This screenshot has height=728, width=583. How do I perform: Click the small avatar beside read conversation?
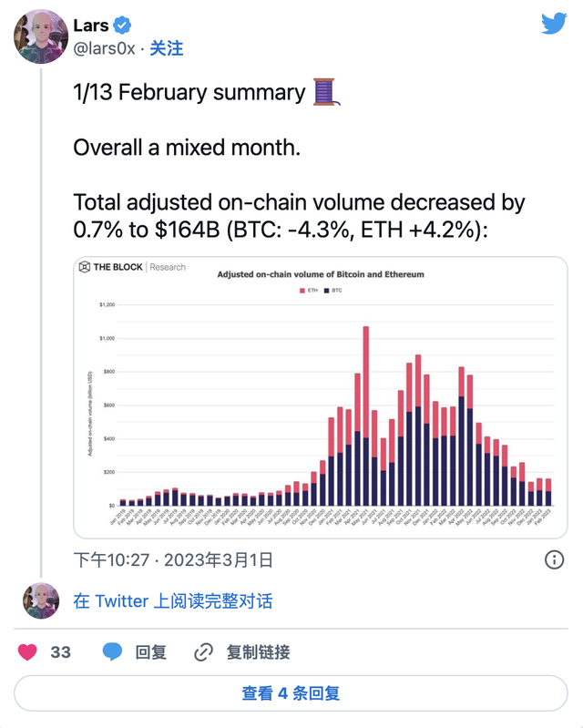(x=40, y=600)
